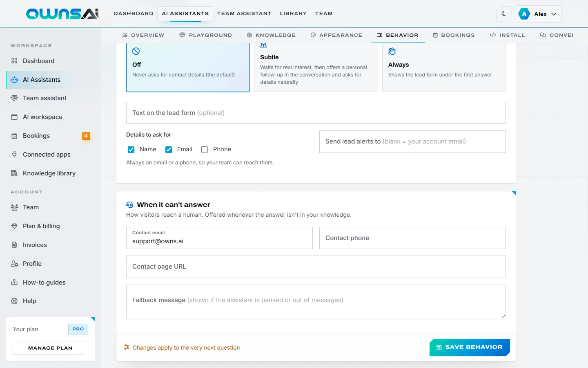
Task: Click Save Behavior button
Action: (x=470, y=347)
